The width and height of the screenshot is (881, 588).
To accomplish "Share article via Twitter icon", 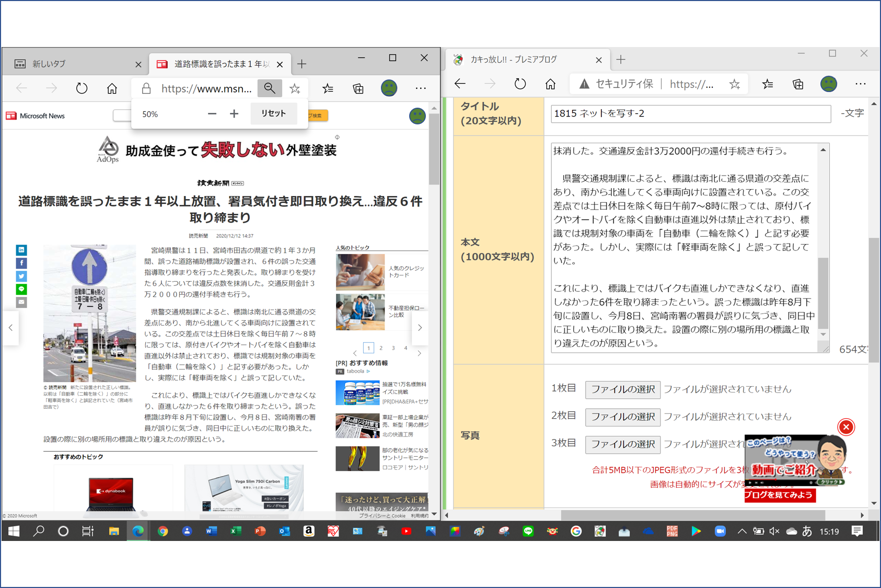I will point(21,276).
